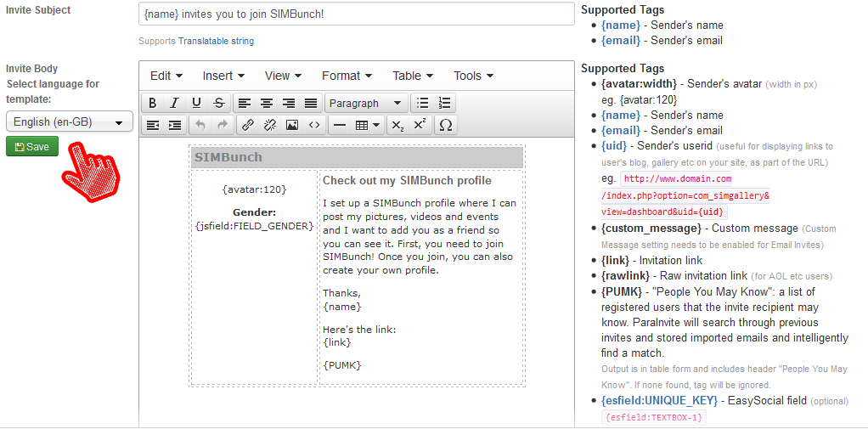
Task: Click {email} tag under subject Supported Tags
Action: click(x=621, y=41)
